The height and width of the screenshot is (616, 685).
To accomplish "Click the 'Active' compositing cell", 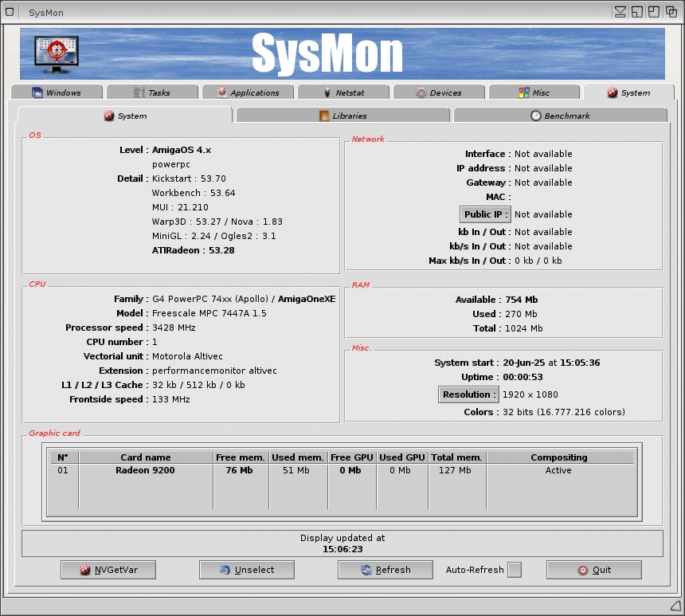I will tap(558, 470).
